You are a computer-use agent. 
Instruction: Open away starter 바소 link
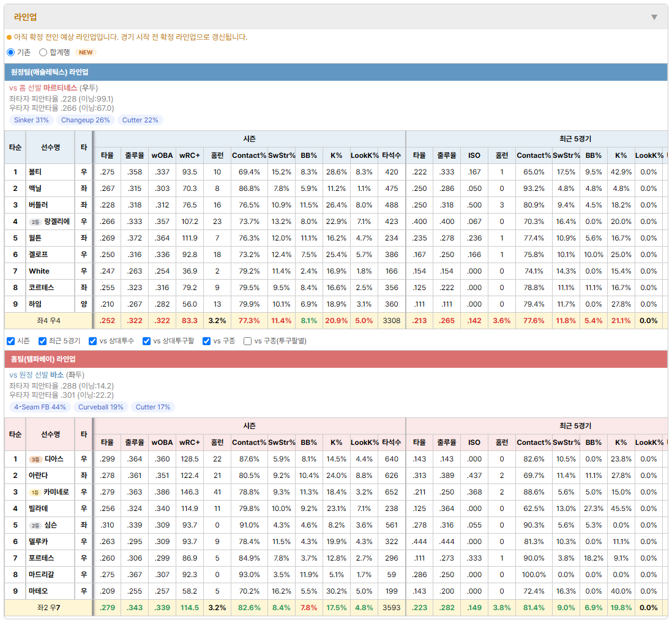[x=56, y=375]
